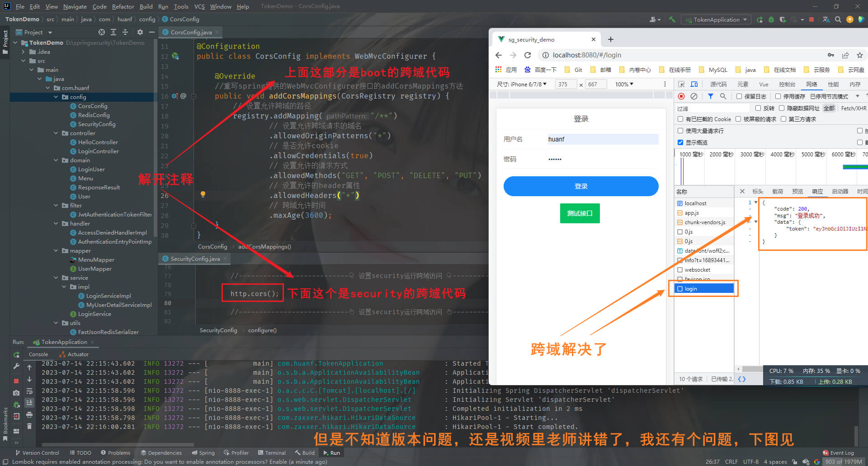Open the VCS menu
The image size is (868, 466).
tap(199, 6)
